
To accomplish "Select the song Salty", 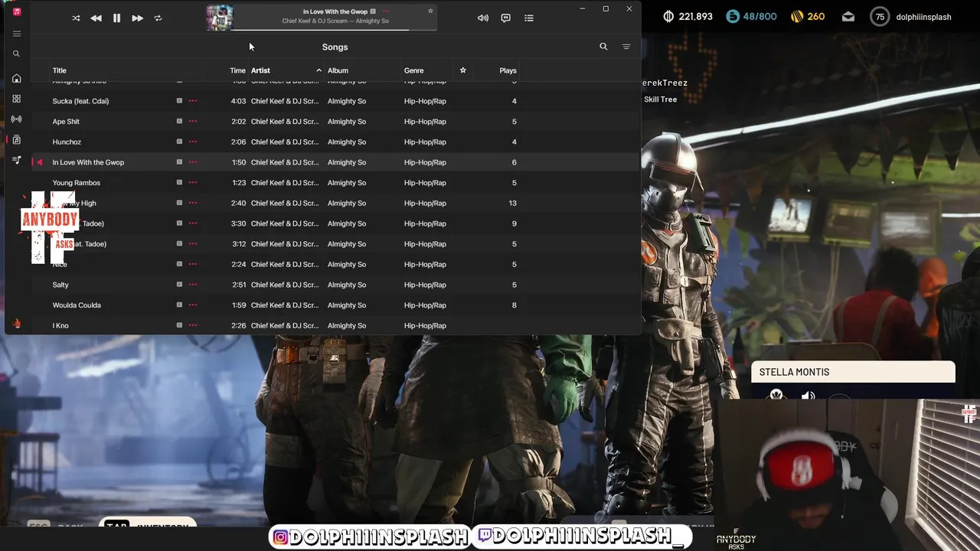I will point(60,285).
